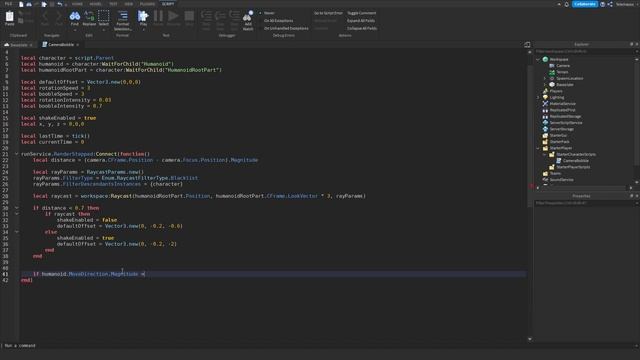Image resolution: width=640 pixels, height=360 pixels.
Task: Click Format Selection in ribbon
Action: coord(122,20)
